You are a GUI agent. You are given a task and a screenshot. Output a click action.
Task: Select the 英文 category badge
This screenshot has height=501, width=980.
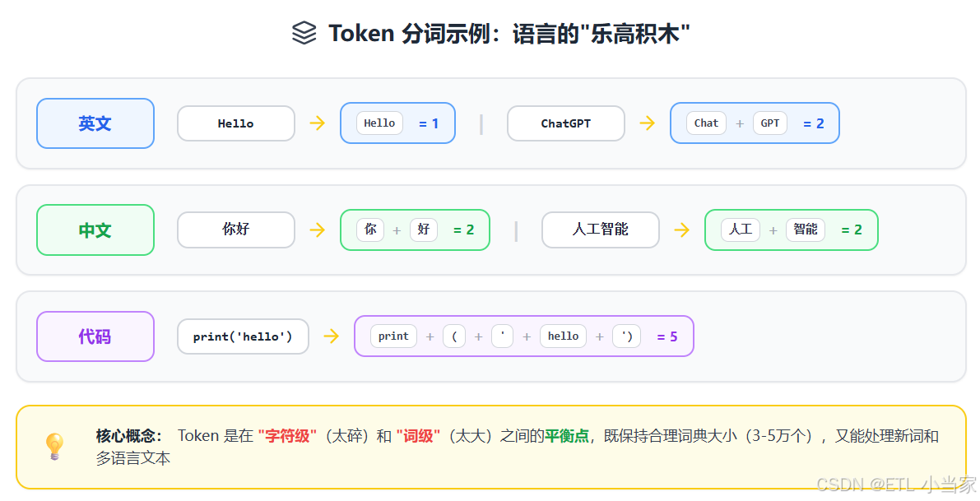[x=95, y=123]
